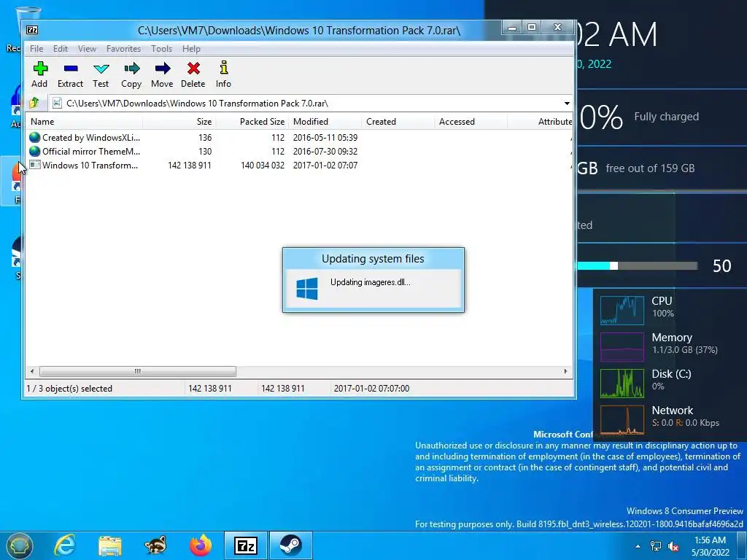Go up one folder level icon
The height and width of the screenshot is (560, 747).
coord(34,103)
